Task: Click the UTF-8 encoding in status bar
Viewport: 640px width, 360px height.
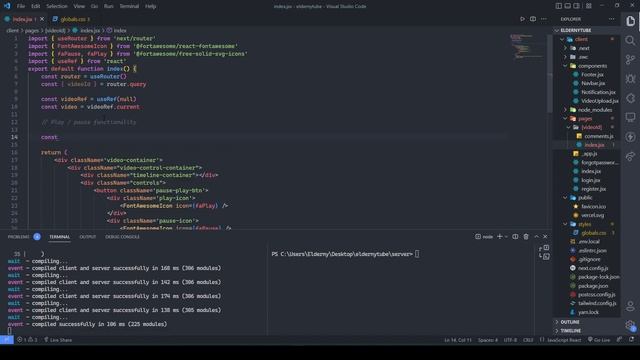Action: click(510, 340)
